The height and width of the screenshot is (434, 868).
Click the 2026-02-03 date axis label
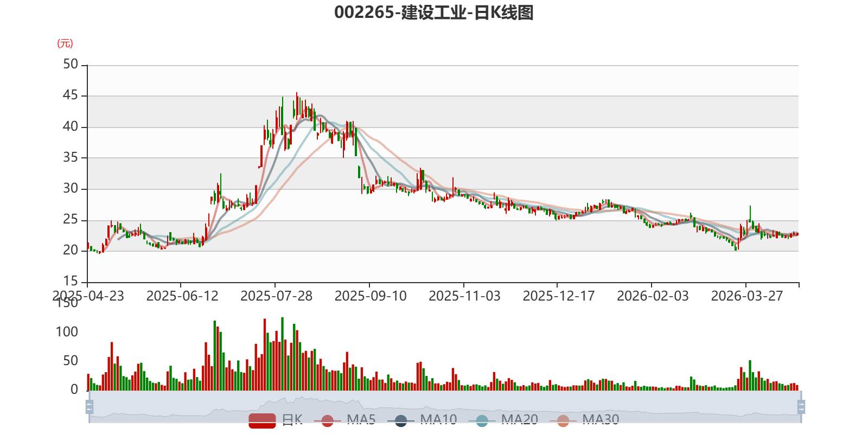coord(653,296)
